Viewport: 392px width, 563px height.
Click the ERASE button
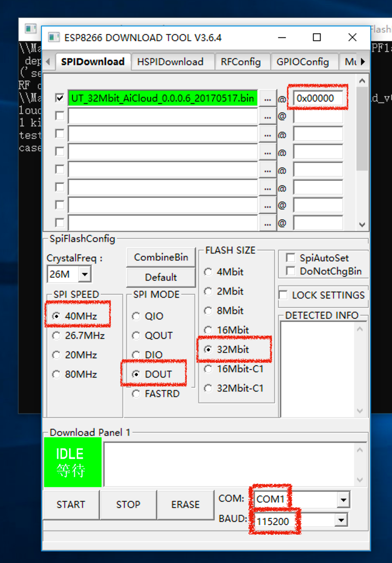click(x=186, y=504)
